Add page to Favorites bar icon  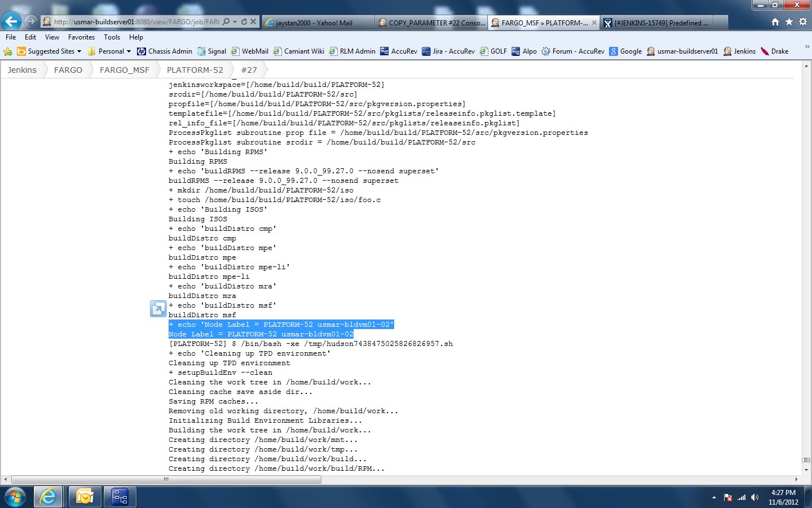pyautogui.click(x=8, y=51)
